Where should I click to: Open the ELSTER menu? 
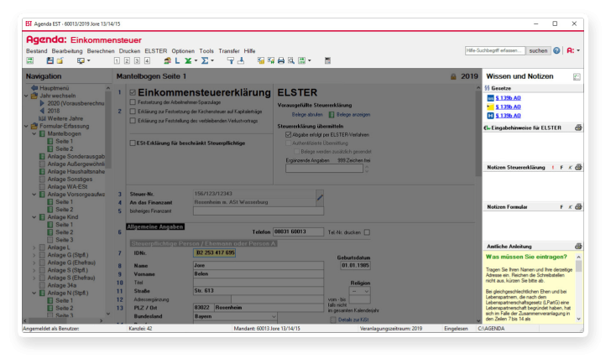click(155, 50)
